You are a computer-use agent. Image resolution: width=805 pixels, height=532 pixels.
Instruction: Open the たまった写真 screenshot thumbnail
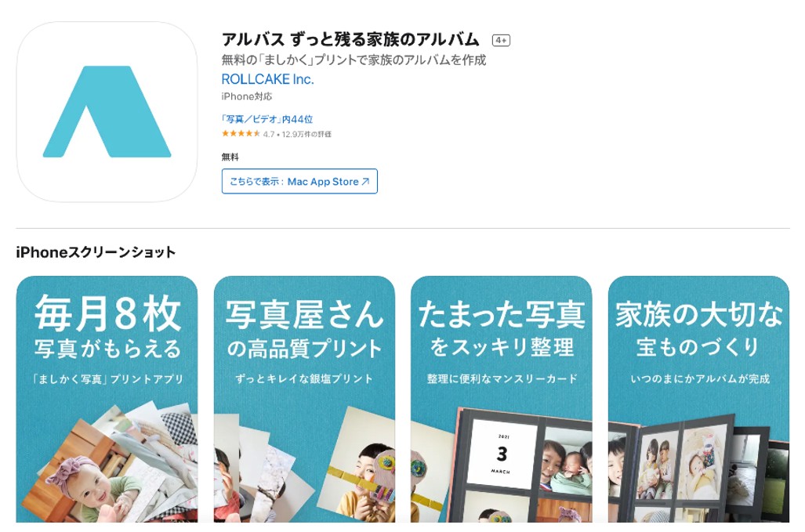[502, 399]
